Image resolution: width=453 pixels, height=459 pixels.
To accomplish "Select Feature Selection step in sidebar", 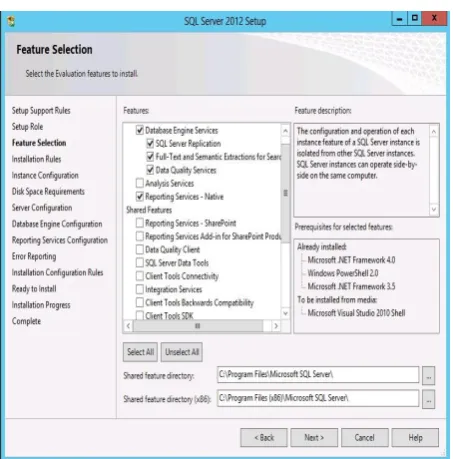I will point(39,143).
